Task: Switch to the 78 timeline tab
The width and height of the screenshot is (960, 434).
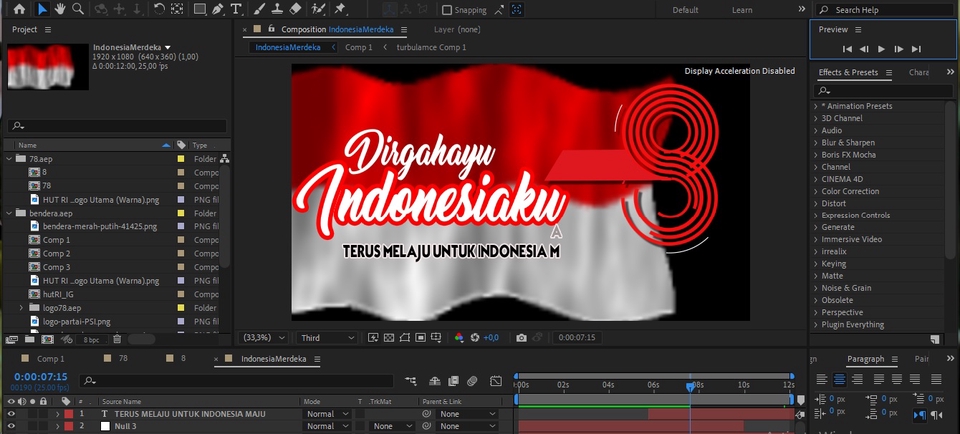Action: pos(123,359)
